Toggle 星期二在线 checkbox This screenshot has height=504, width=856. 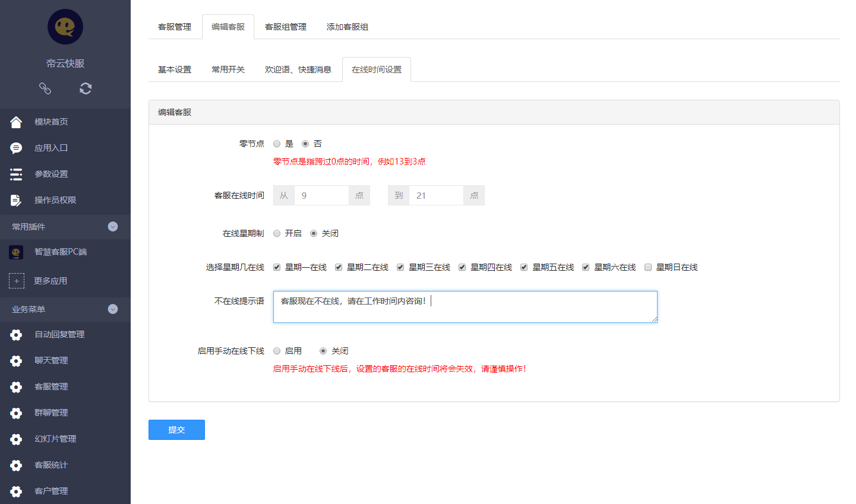(339, 267)
